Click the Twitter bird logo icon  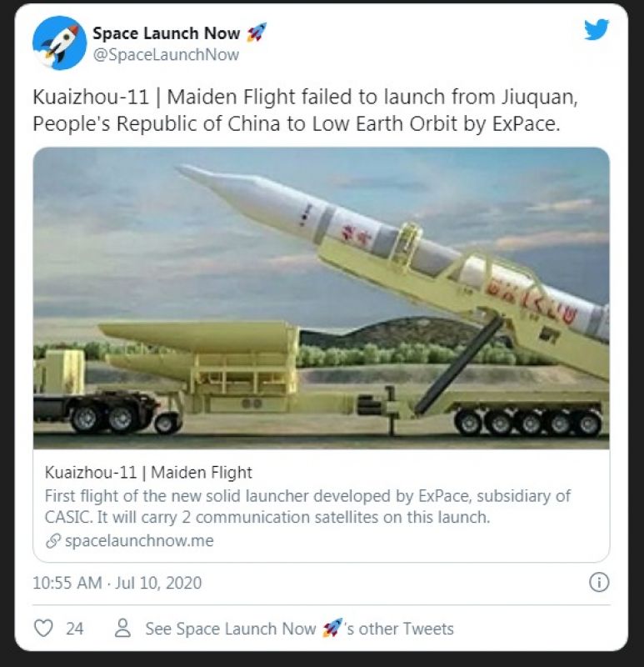597,29
